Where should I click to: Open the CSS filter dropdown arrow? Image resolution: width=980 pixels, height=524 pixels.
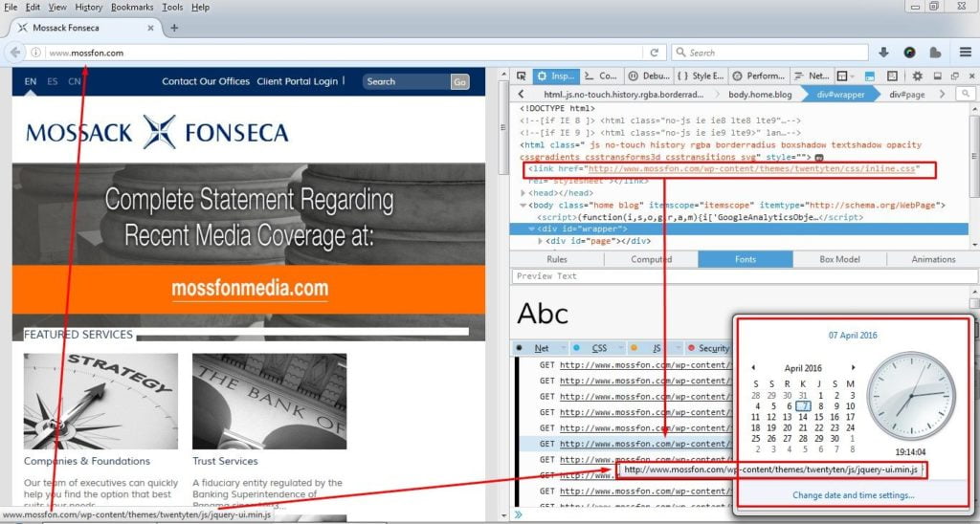(x=620, y=348)
